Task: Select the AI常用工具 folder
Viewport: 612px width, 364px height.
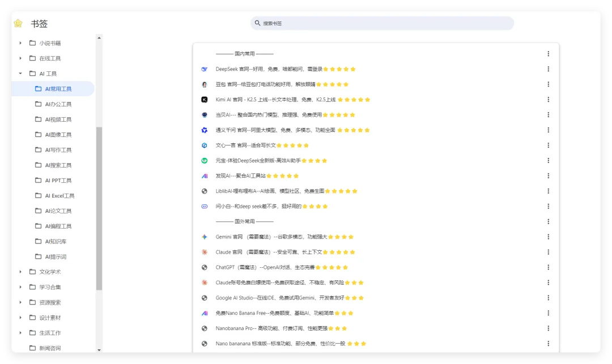Action: pos(53,88)
